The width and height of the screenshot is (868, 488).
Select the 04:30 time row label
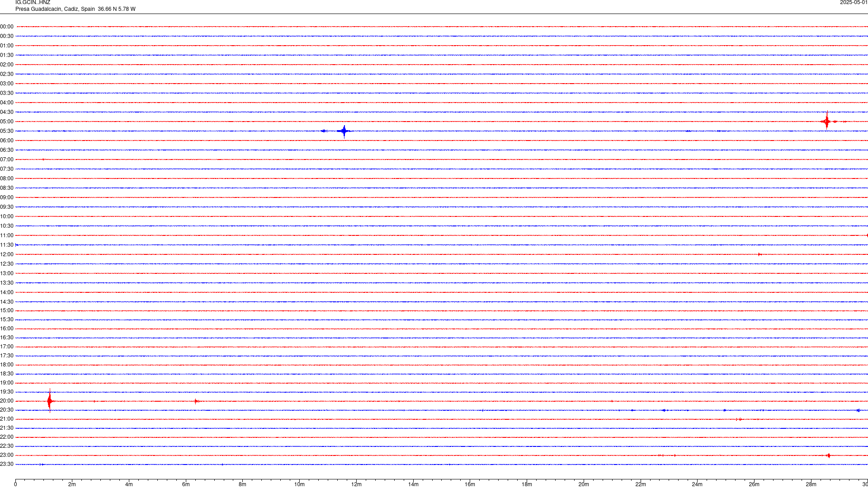click(x=7, y=112)
